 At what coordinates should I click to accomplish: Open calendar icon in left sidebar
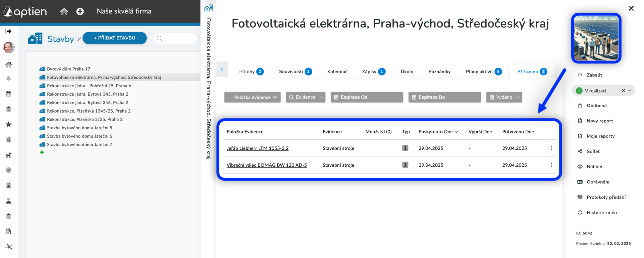point(9,94)
